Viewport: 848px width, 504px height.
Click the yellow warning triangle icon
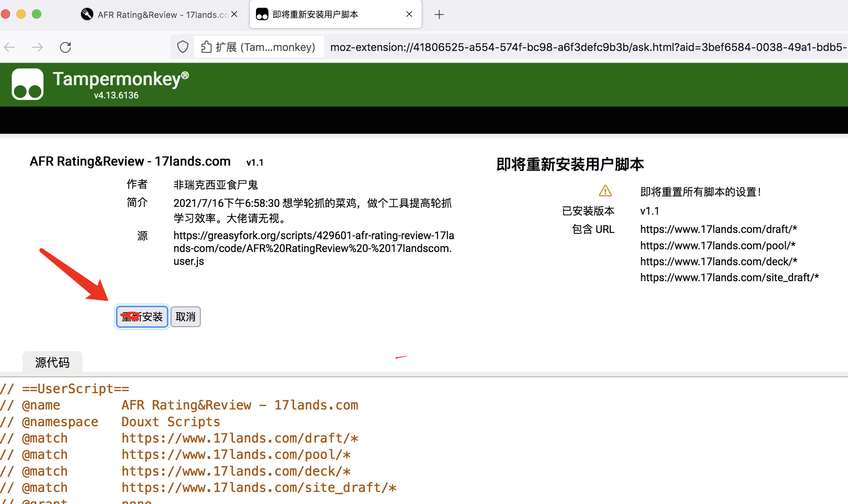click(x=605, y=191)
